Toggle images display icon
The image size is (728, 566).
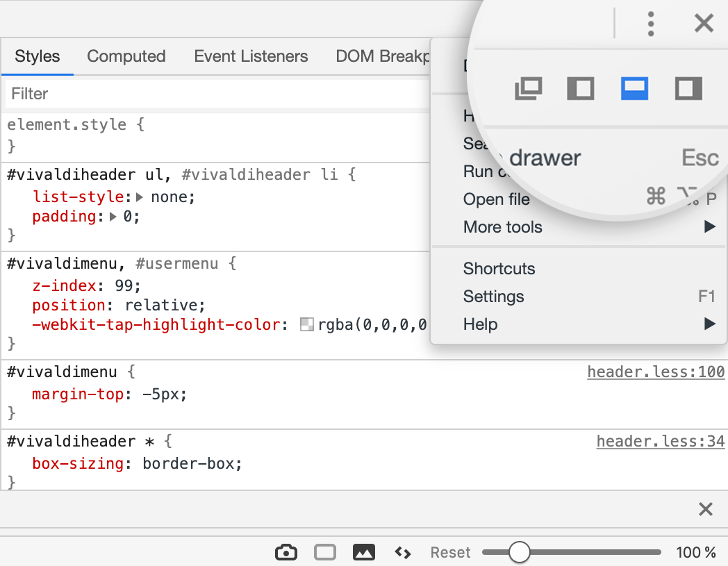point(364,552)
